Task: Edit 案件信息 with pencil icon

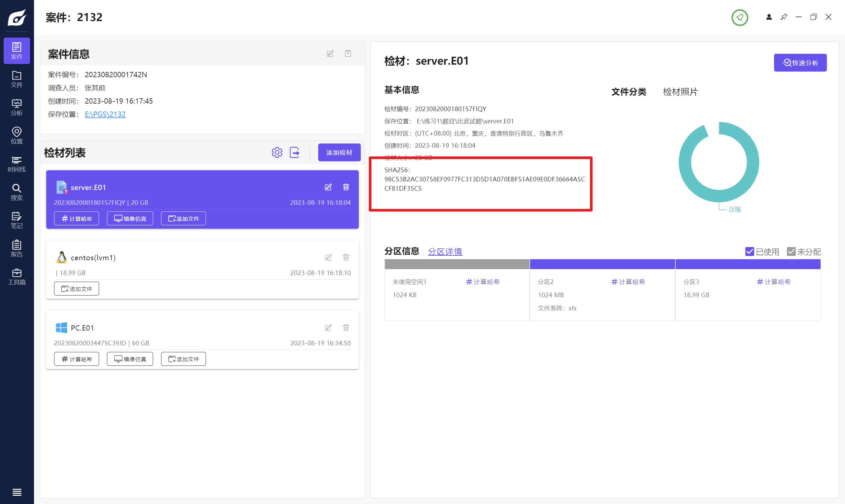Action: click(330, 53)
